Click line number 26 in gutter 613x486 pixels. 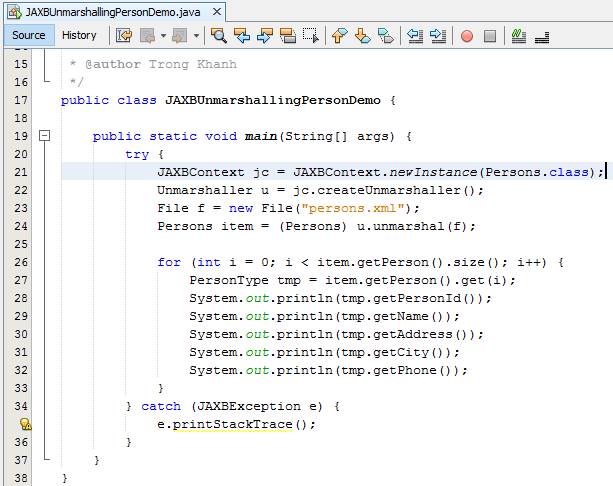click(x=21, y=262)
